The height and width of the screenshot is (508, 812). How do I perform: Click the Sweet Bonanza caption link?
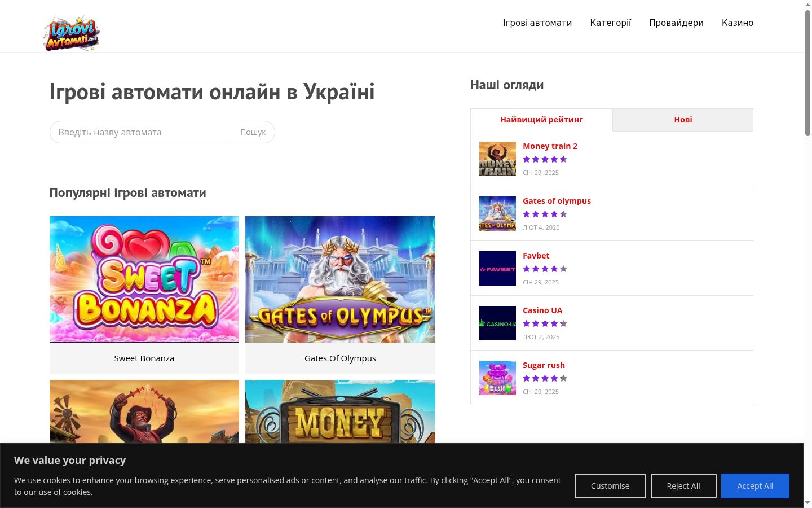[144, 358]
